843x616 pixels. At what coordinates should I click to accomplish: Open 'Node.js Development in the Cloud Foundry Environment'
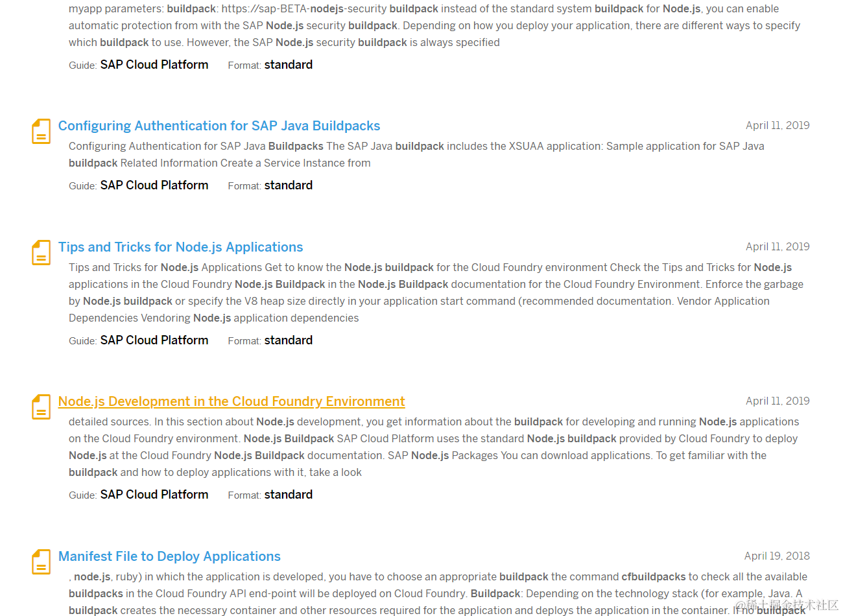tap(232, 401)
